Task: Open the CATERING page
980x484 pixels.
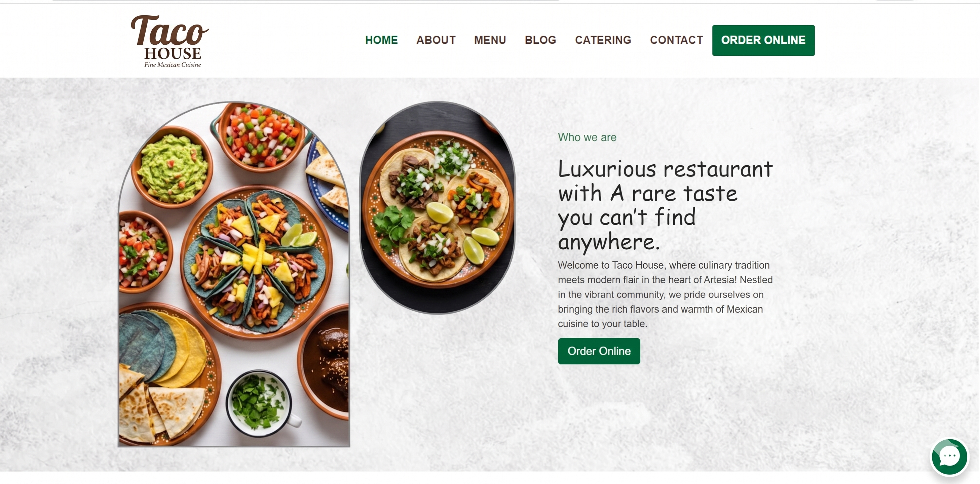Action: pos(603,40)
